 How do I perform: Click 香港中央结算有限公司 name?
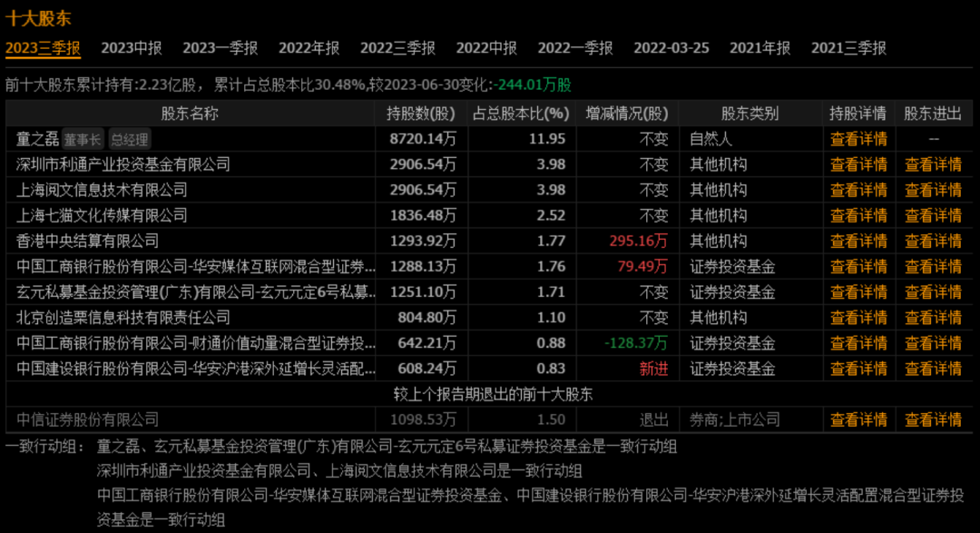tap(87, 241)
